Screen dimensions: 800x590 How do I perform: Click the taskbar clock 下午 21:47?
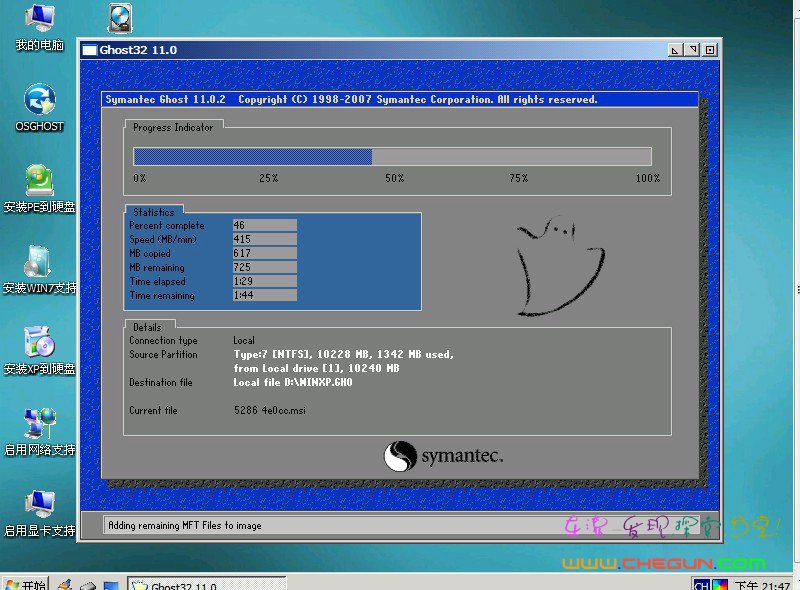point(762,585)
